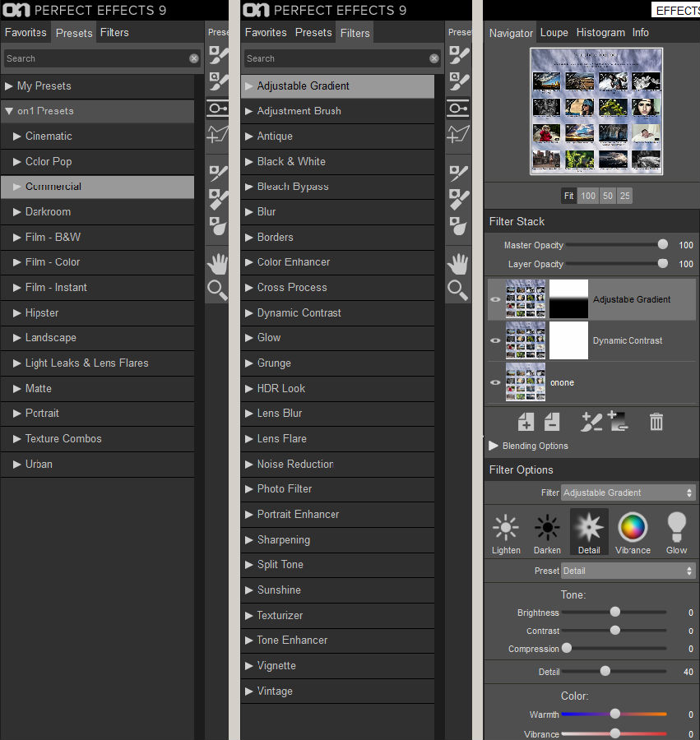The height and width of the screenshot is (740, 700).
Task: Pick the Masking Bug tool beside the Presets panel
Action: click(x=218, y=109)
